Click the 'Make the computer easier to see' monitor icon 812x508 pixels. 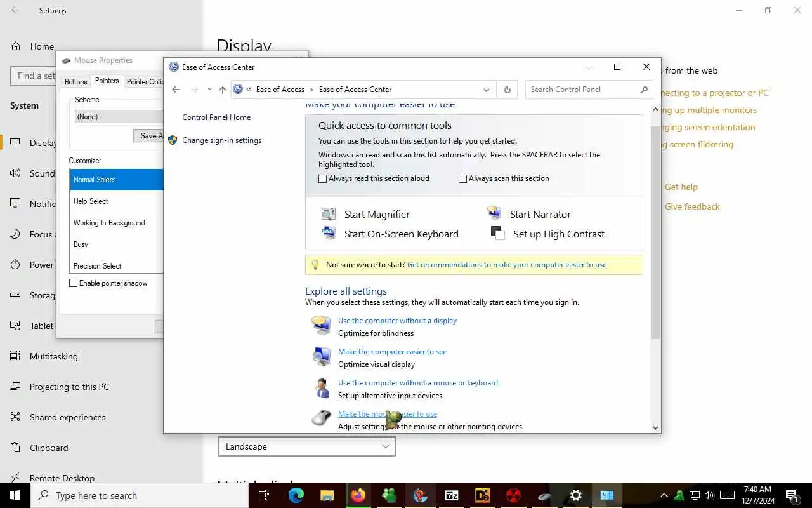321,356
